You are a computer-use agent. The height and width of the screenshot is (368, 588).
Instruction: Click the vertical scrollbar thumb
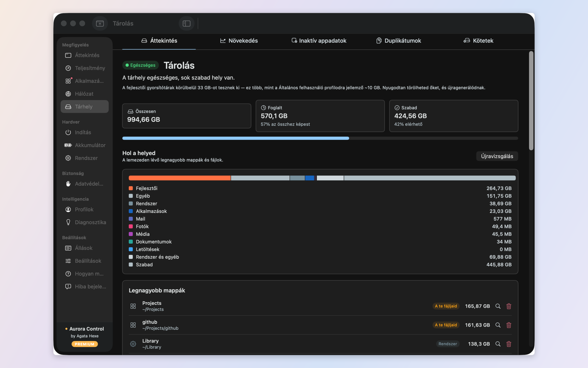point(531,101)
